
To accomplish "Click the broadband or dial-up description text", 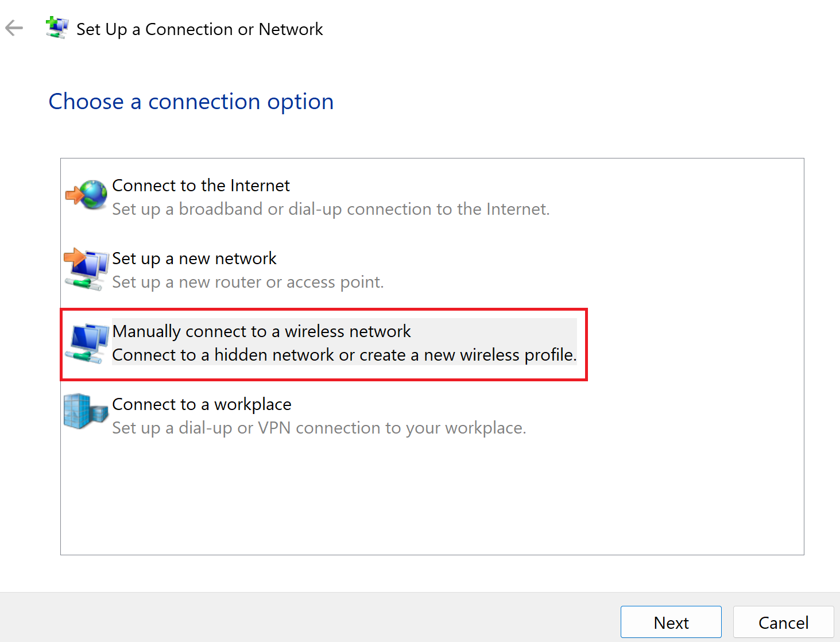I will tap(331, 209).
